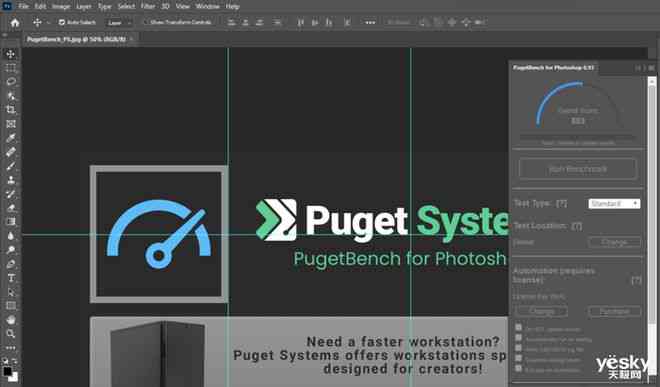Viewport: 660px width, 387px height.
Task: Switch to the PugetBench_PS.jpg document tab
Action: click(77, 39)
